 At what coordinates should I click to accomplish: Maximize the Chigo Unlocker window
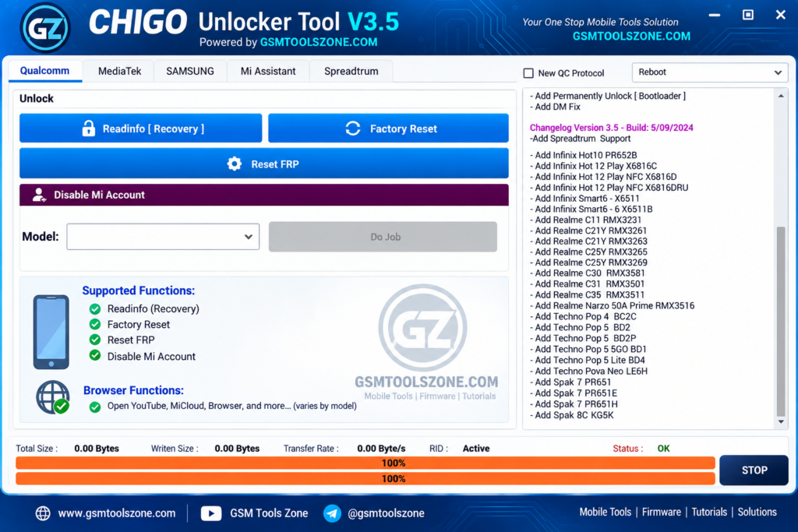747,15
